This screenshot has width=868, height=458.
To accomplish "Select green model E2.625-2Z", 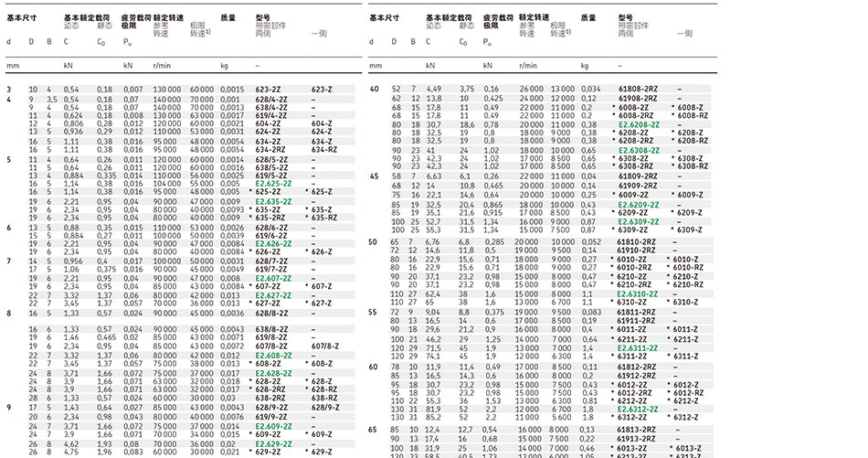I will coord(272,184).
